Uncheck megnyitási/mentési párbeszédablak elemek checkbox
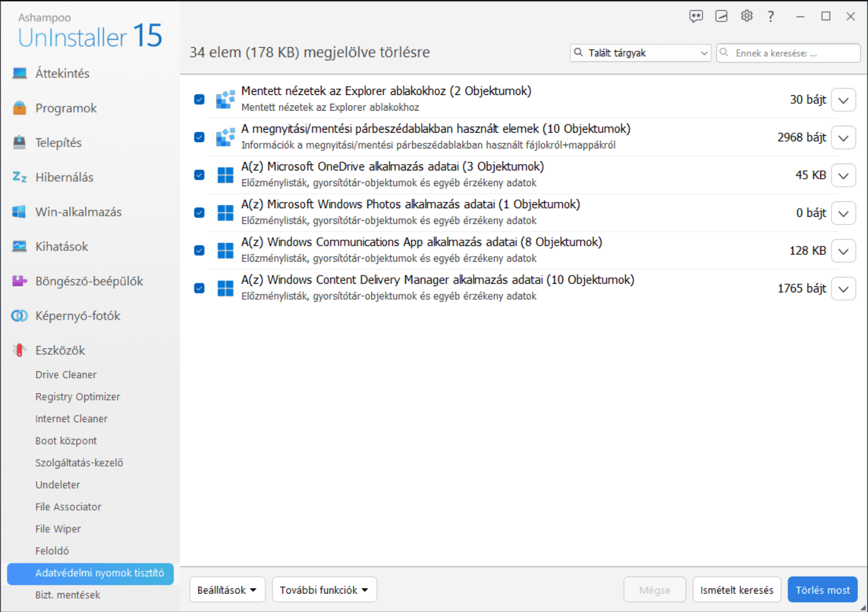This screenshot has height=612, width=868. (199, 137)
